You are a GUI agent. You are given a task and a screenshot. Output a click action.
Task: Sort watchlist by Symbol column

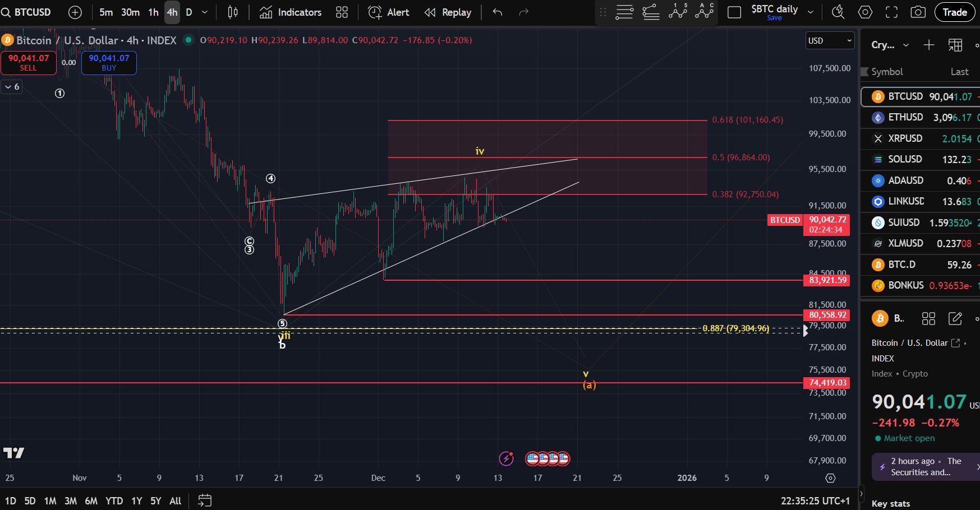(887, 72)
